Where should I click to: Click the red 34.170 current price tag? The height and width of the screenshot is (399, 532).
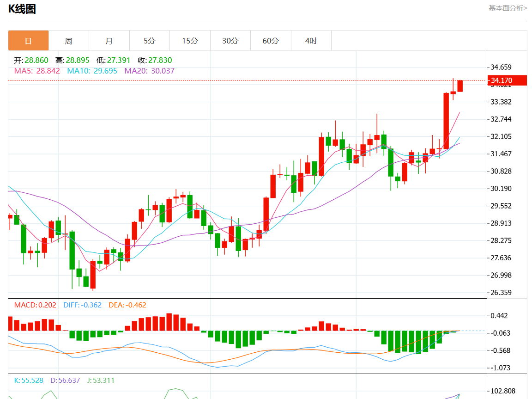(x=507, y=80)
